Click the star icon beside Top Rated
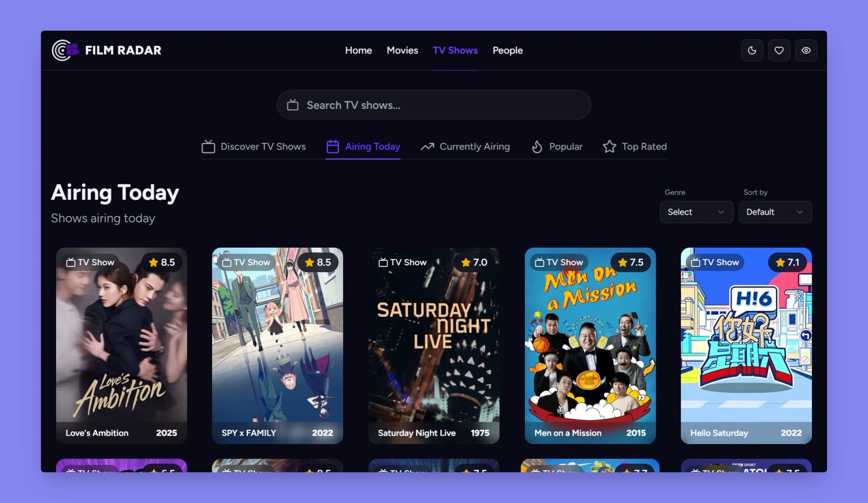This screenshot has width=868, height=503. 609,146
